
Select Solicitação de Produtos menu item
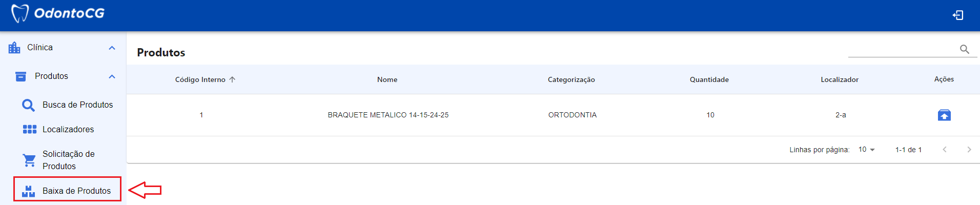pos(68,160)
